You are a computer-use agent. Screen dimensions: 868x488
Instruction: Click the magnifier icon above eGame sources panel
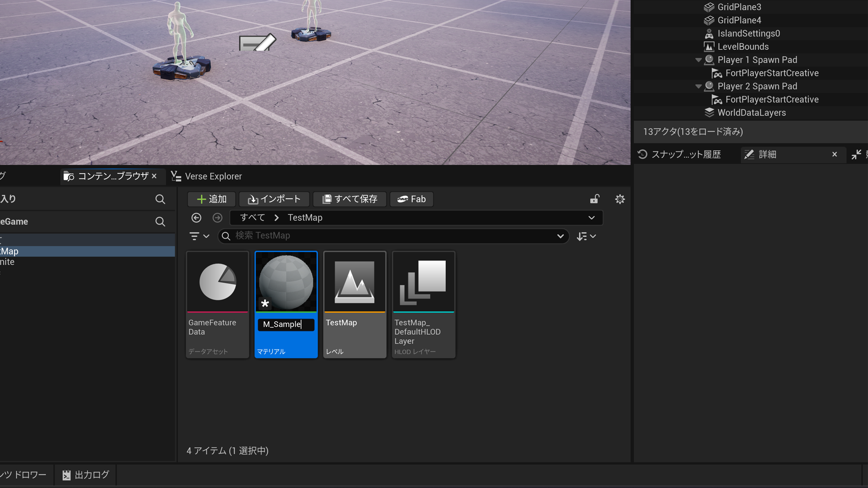160,221
